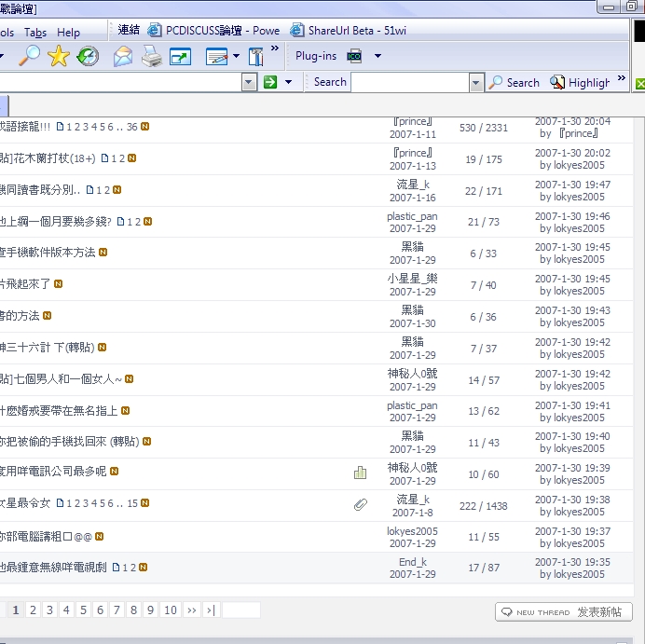
Task: Go to page 10 of thread list
Action: 170,610
